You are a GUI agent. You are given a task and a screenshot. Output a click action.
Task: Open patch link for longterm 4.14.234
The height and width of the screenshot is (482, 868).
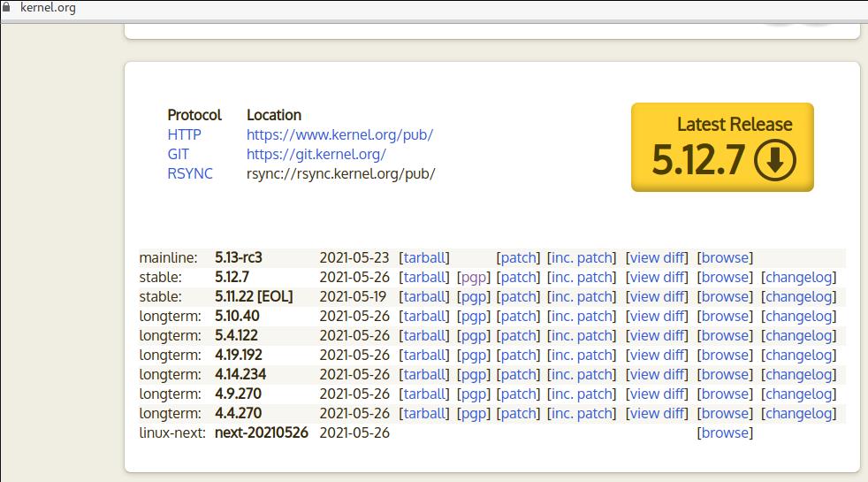pos(519,374)
